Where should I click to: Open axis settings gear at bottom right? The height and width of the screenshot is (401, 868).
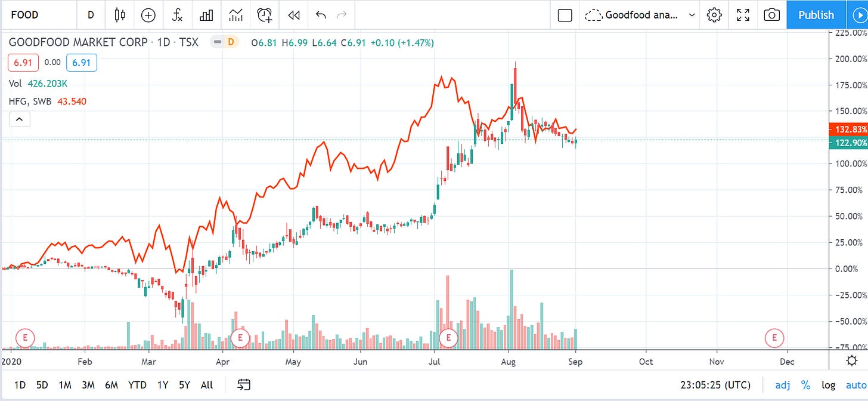coord(852,360)
